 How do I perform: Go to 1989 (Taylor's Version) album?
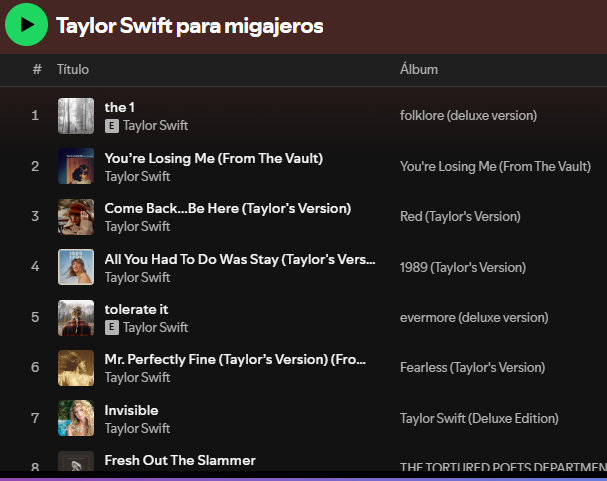tap(462, 267)
